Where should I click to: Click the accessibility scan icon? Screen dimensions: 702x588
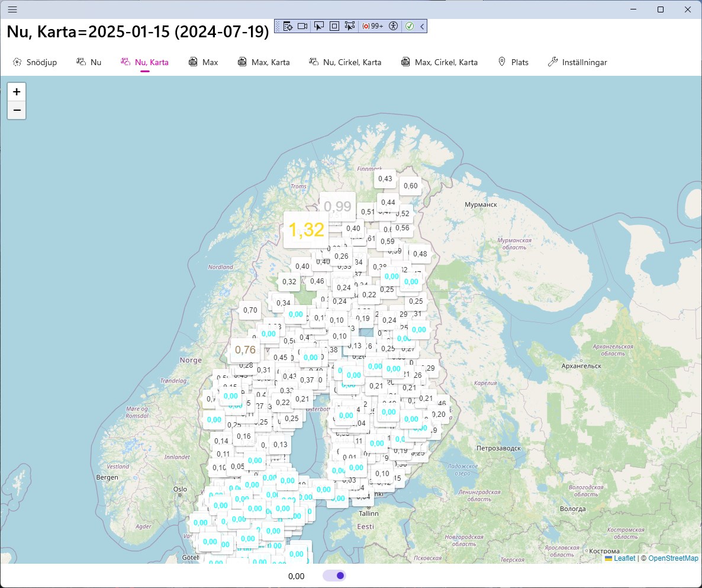pyautogui.click(x=394, y=26)
